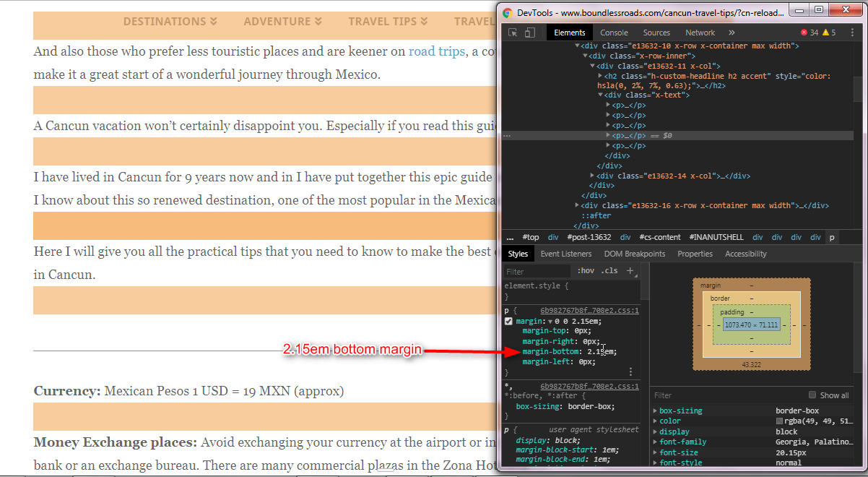
Task: Open the stylesheet link of the * rule
Action: pyautogui.click(x=589, y=386)
